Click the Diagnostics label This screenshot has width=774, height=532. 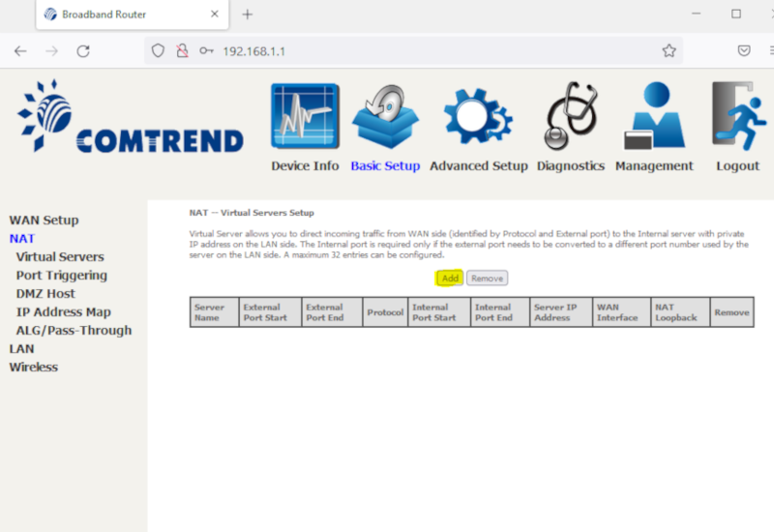coord(571,165)
